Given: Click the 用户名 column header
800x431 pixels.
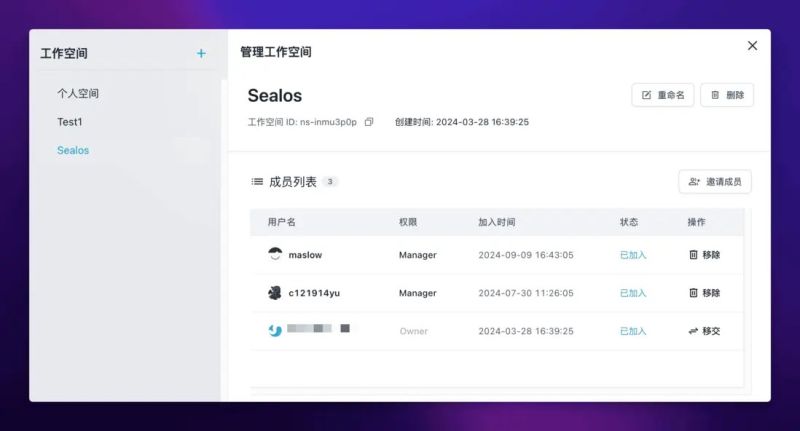Looking at the screenshot, I should point(282,222).
